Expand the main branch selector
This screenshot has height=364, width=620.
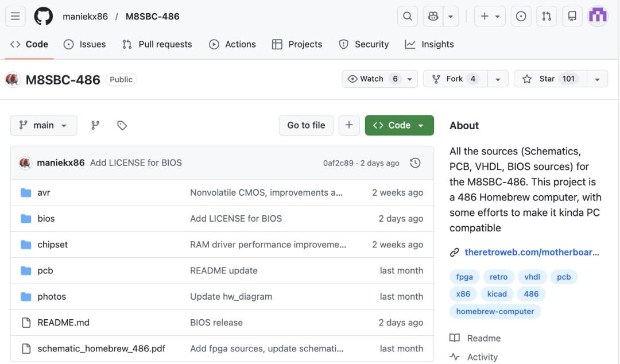44,125
